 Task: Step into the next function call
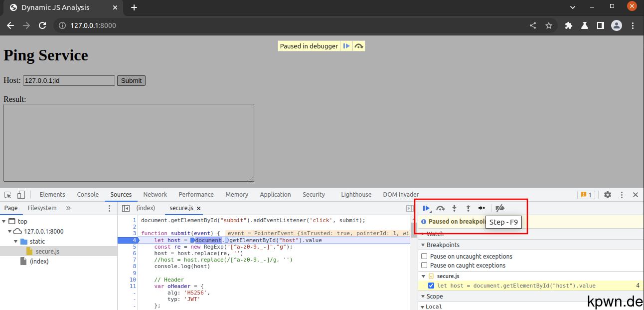[x=454, y=208]
